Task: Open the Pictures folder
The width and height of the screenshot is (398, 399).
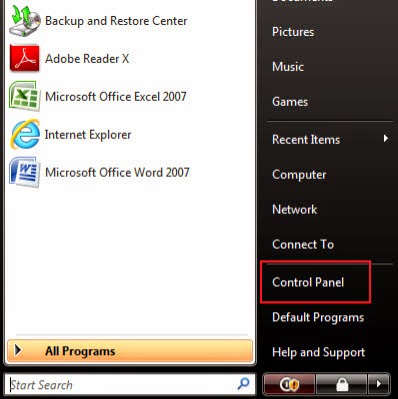Action: tap(293, 32)
